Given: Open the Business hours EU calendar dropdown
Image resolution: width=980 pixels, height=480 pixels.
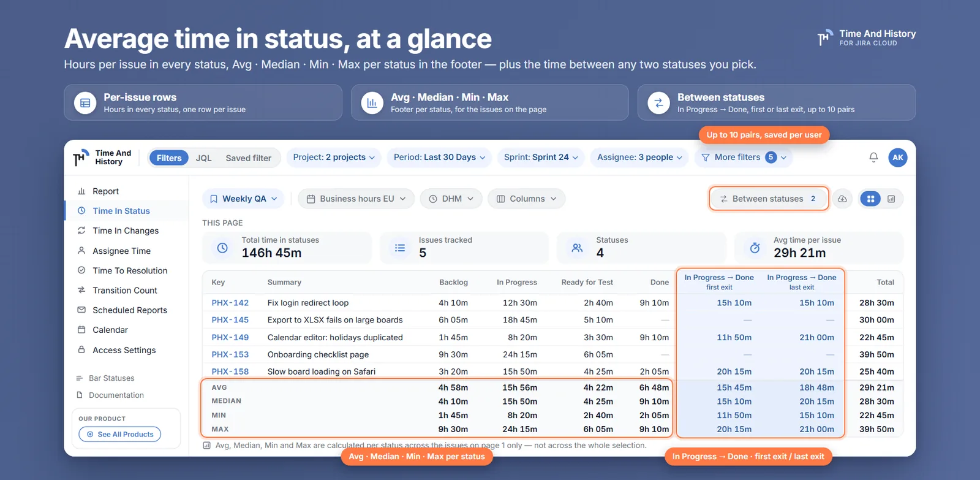Looking at the screenshot, I should click(x=356, y=199).
